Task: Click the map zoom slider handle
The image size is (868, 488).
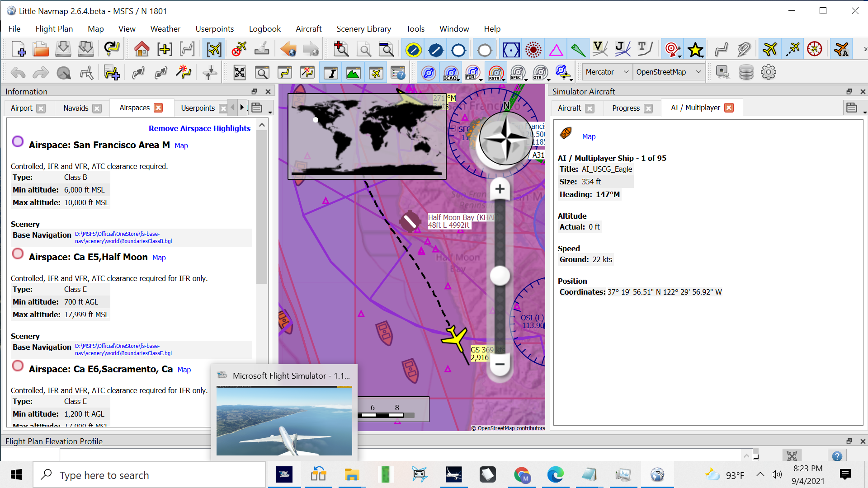Action: 500,276
